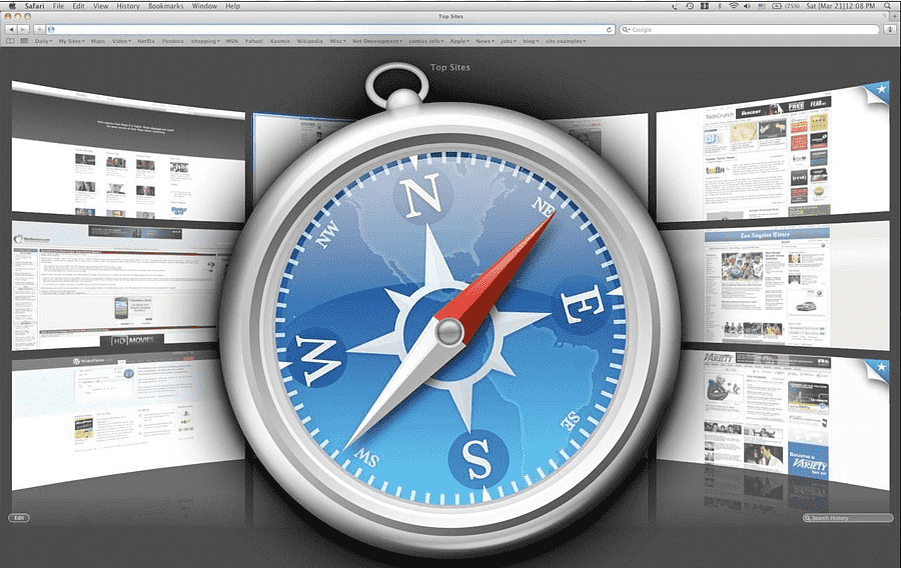Viewport: 901px width, 568px height.
Task: Click the Search History field
Action: click(848, 518)
